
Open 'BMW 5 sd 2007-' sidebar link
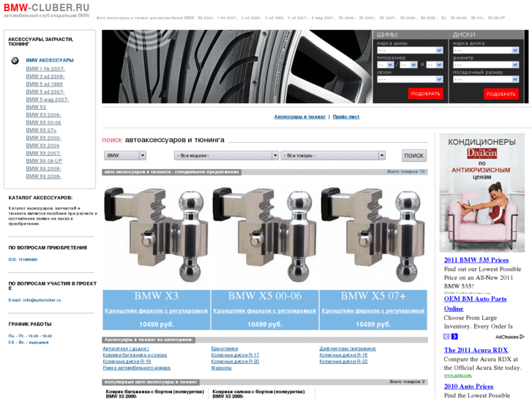pos(45,92)
